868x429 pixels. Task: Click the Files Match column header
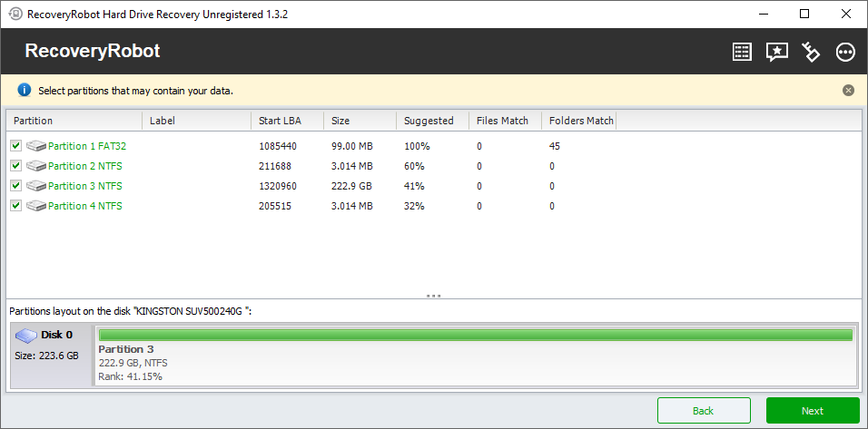coord(502,121)
